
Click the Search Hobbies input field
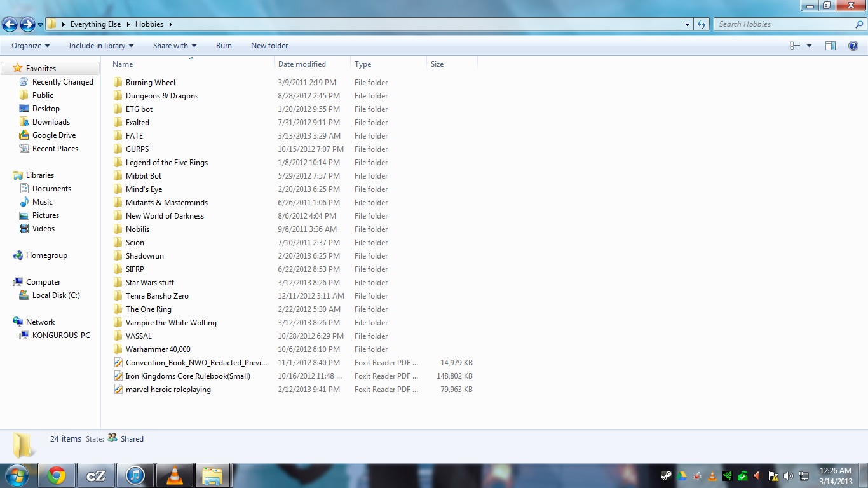pyautogui.click(x=785, y=24)
